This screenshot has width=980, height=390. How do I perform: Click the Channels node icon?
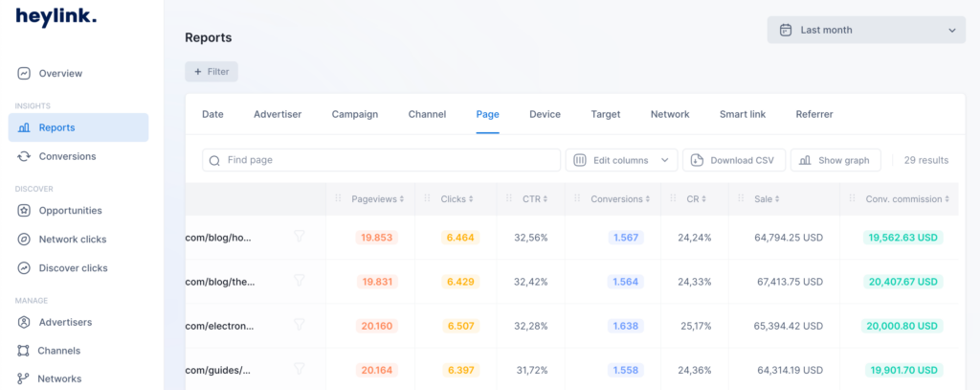click(x=24, y=351)
